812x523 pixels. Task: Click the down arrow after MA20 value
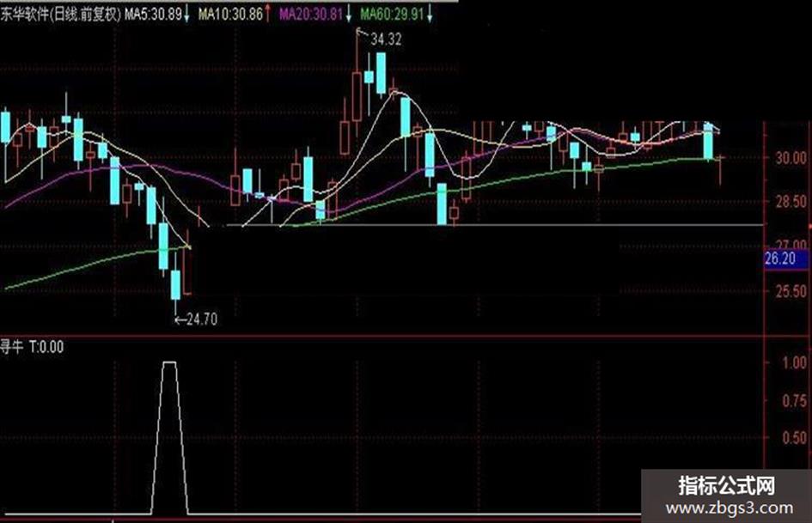pos(349,15)
